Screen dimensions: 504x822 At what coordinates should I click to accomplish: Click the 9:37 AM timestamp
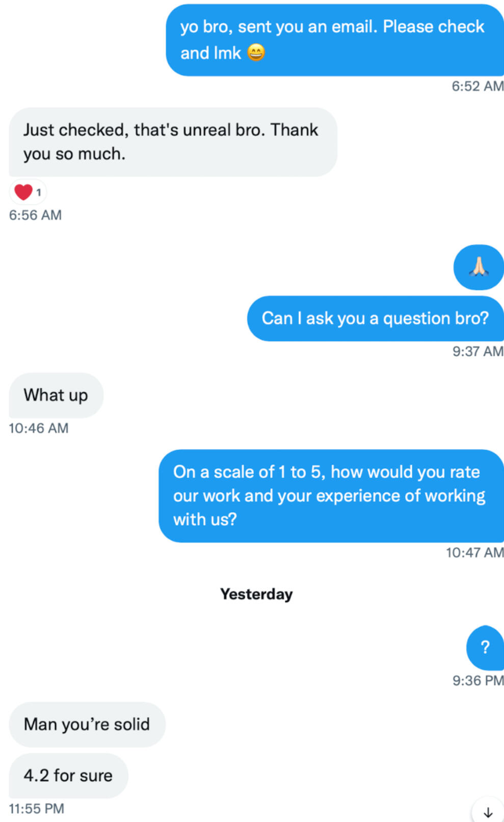click(478, 351)
